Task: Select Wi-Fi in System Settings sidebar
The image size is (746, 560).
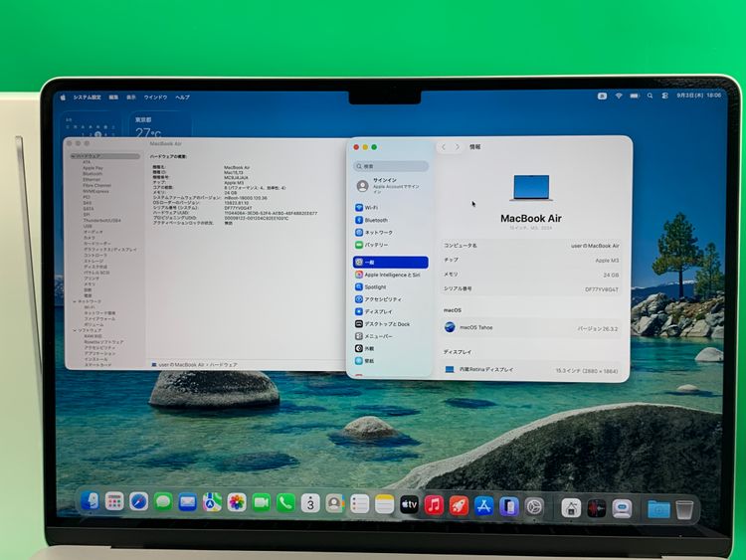Action: coord(390,208)
